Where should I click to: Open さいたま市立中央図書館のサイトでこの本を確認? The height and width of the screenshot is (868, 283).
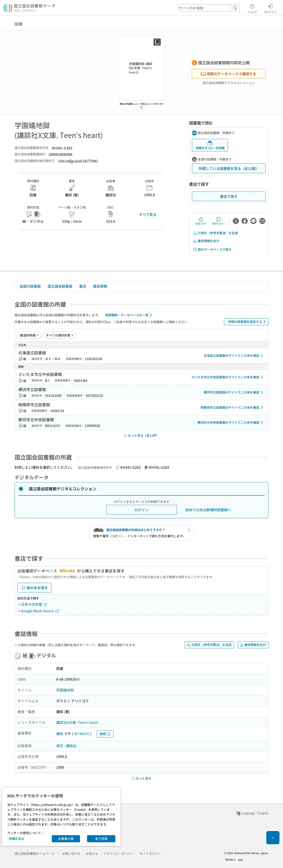[x=227, y=377]
